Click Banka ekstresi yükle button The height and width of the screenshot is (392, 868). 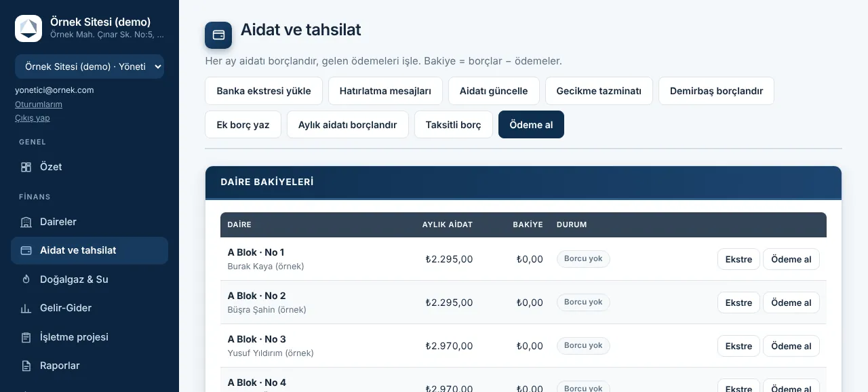264,91
